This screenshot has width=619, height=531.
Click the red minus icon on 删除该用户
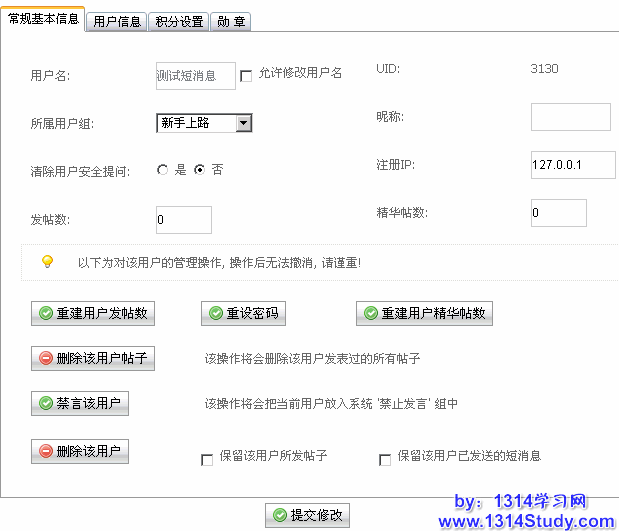pos(45,452)
